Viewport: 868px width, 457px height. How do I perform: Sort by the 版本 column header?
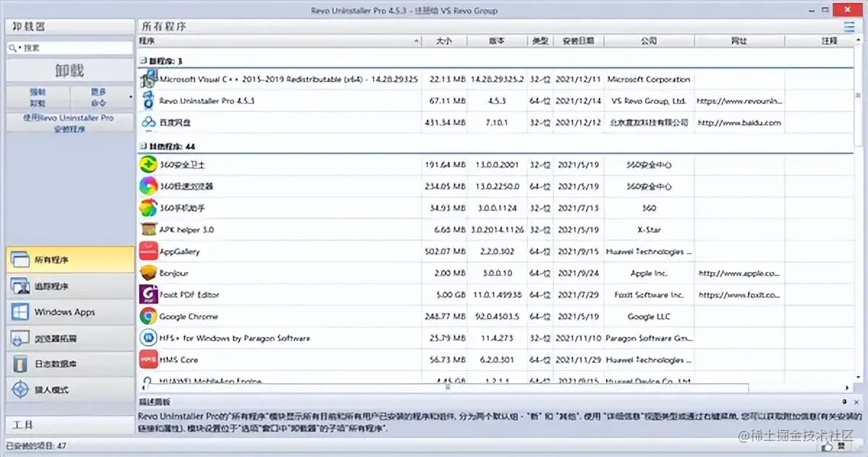tap(497, 41)
